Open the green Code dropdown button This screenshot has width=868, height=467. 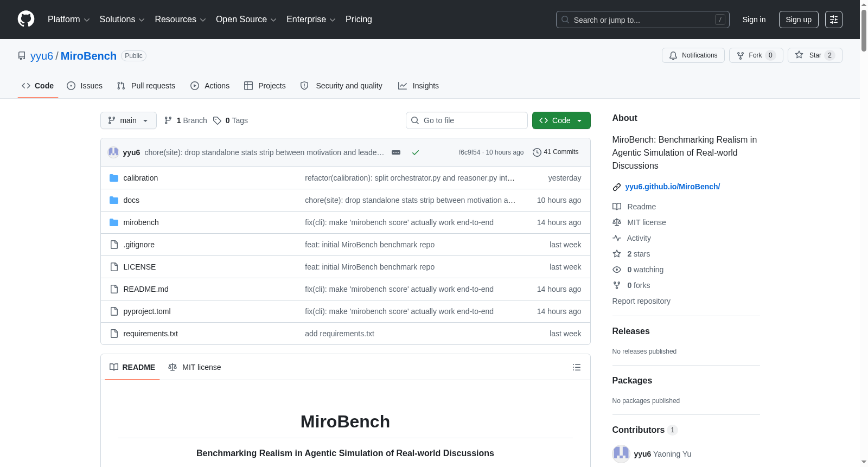coord(561,120)
